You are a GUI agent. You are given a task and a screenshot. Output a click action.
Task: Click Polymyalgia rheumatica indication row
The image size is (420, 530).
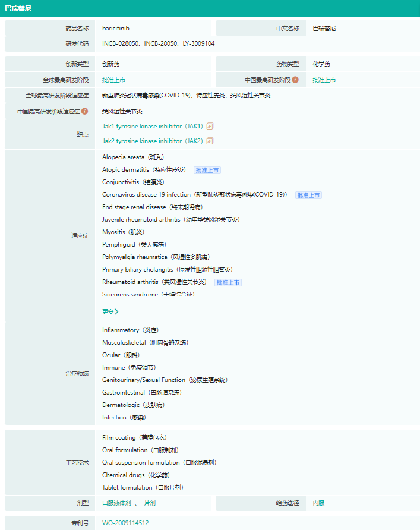tap(156, 257)
